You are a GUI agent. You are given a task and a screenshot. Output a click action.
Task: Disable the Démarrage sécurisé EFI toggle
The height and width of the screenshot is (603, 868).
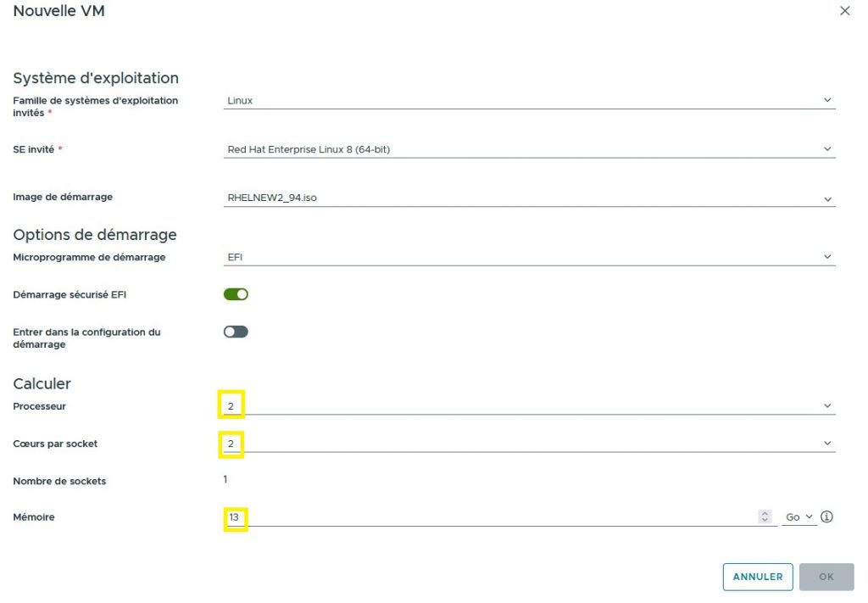(x=236, y=294)
